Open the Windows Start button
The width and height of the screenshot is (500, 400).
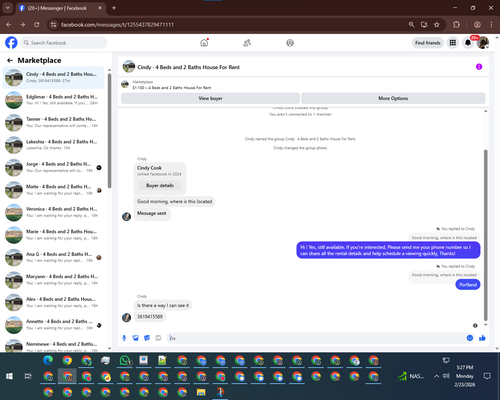click(9, 376)
